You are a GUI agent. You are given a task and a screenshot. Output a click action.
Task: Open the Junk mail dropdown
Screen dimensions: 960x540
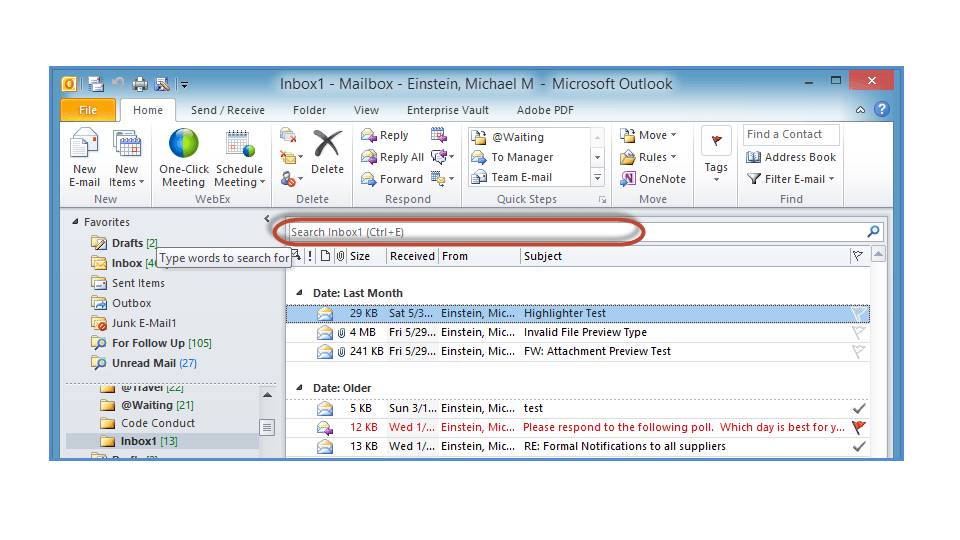tap(291, 179)
